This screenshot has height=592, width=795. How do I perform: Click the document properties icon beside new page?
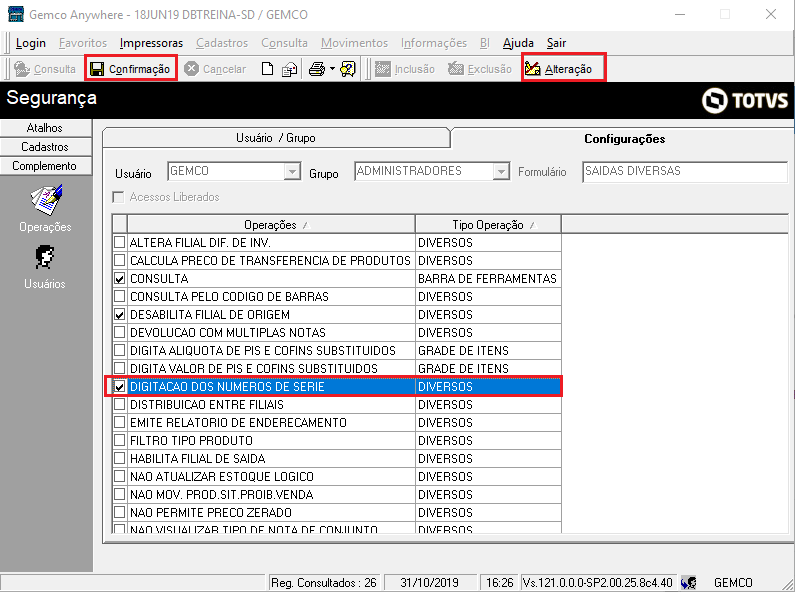[290, 69]
